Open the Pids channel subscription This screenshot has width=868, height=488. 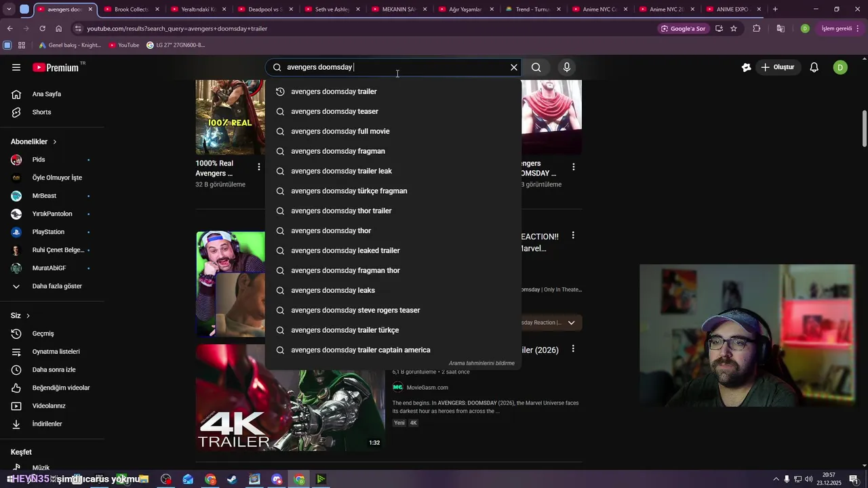tap(52, 160)
